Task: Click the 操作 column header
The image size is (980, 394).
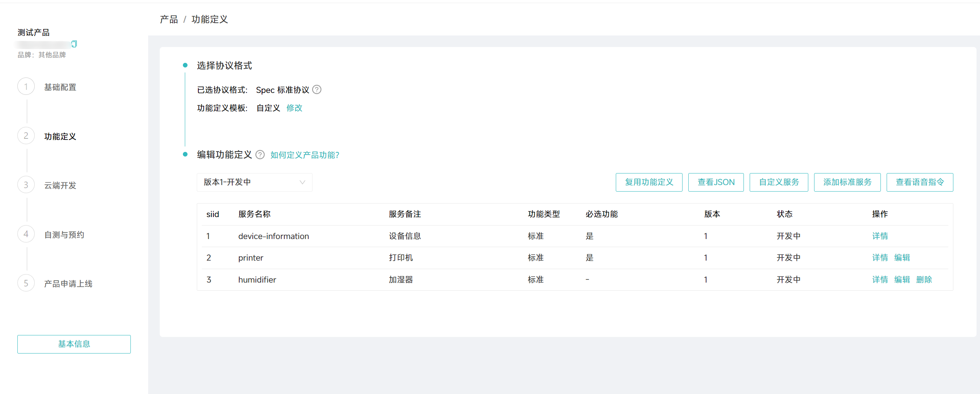Action: point(880,214)
